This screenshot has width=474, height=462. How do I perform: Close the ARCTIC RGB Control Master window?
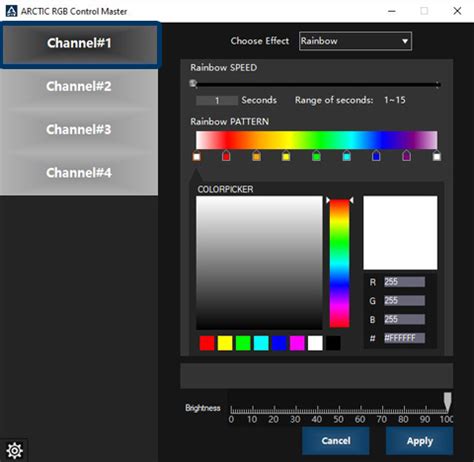pyautogui.click(x=457, y=11)
